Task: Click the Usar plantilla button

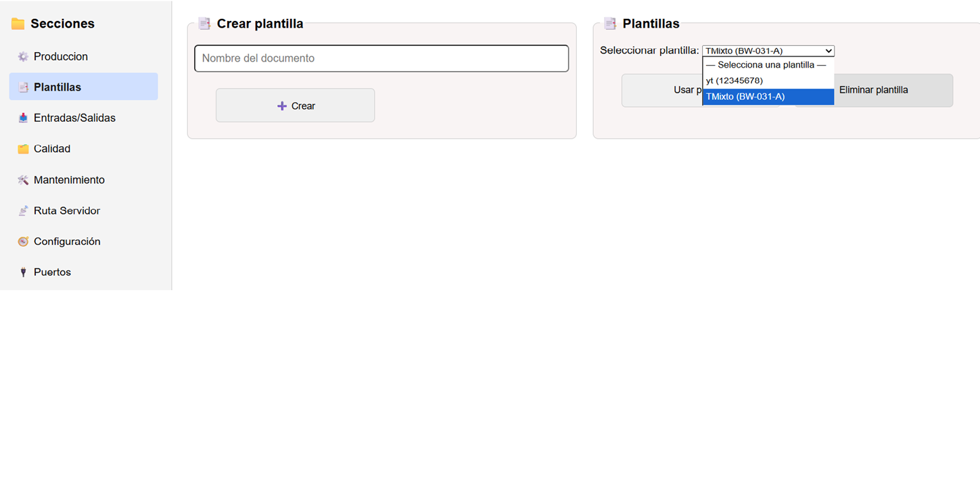Action: (x=676, y=90)
